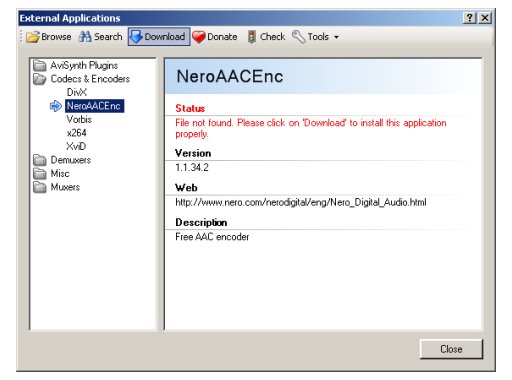
Task: Click the help question mark button
Action: pos(470,18)
